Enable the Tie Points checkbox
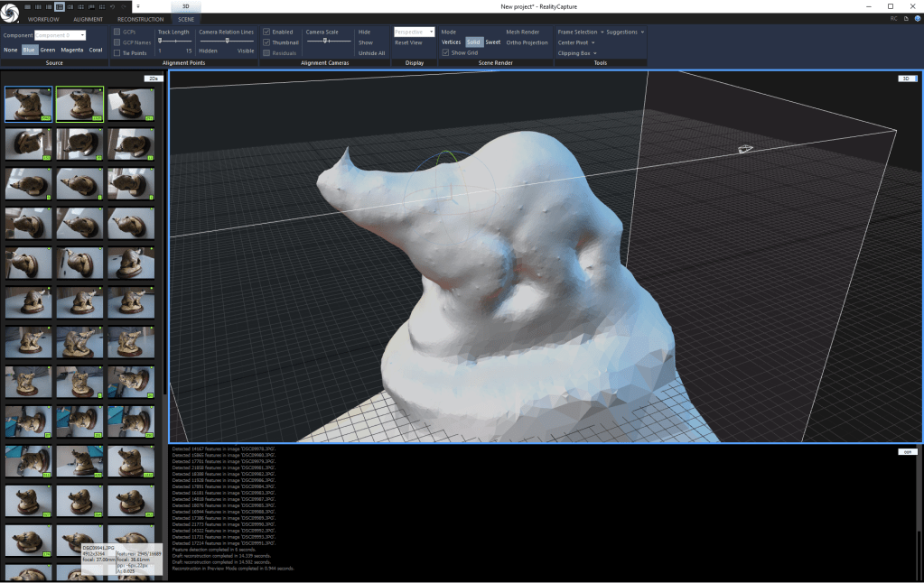The width and height of the screenshot is (924, 583). 118,52
